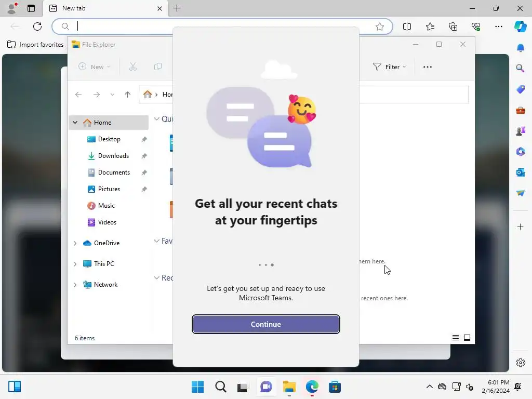Go back in File Explorer
This screenshot has width=532, height=399.
click(78, 95)
